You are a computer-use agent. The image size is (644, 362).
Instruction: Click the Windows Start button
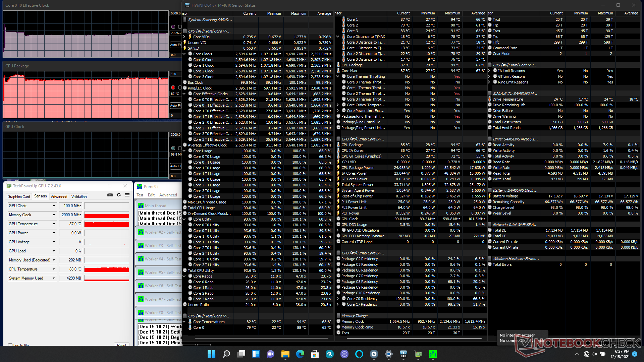[x=211, y=354]
